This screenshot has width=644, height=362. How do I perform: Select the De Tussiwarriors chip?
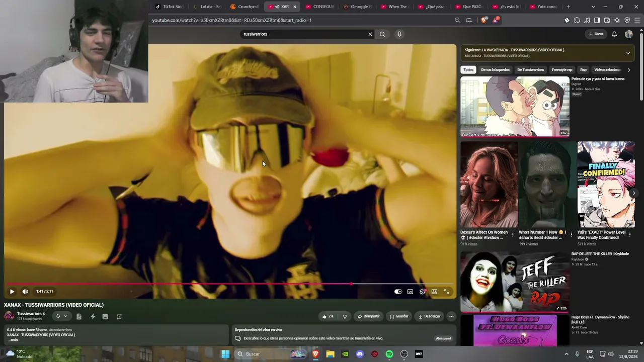click(530, 70)
